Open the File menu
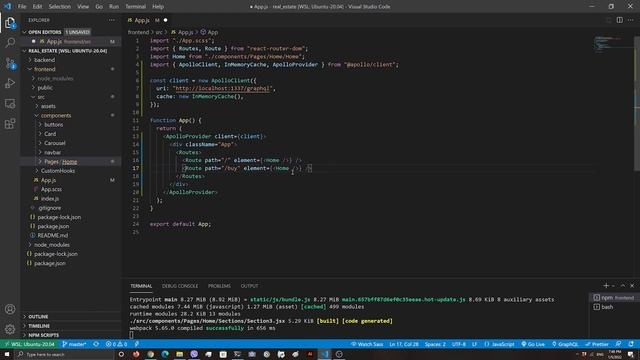This screenshot has width=640, height=360. (x=22, y=7)
